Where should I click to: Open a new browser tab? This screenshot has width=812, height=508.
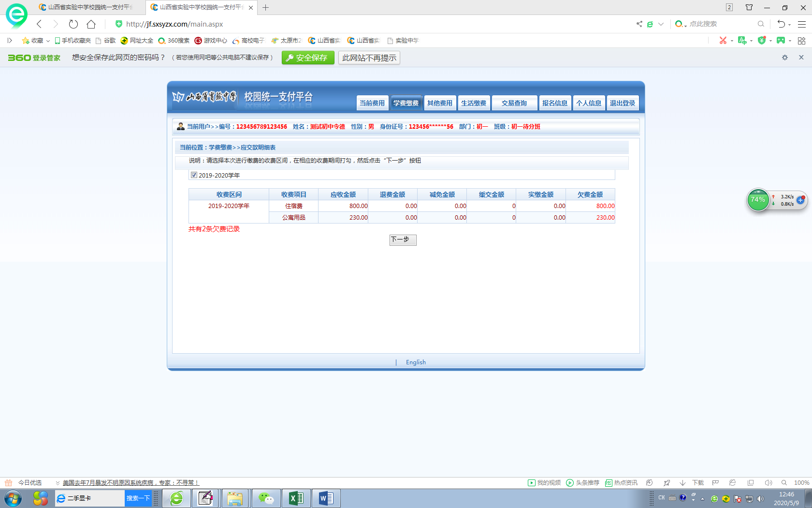pos(265,7)
